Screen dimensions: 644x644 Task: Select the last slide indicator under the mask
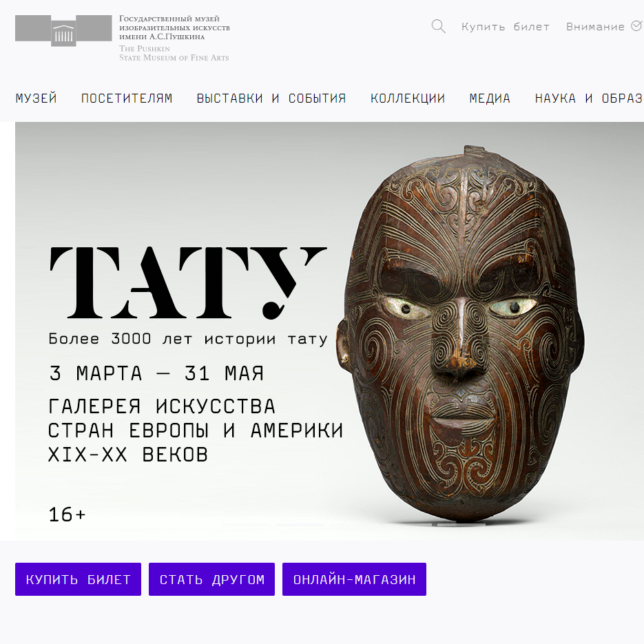pos(461,524)
